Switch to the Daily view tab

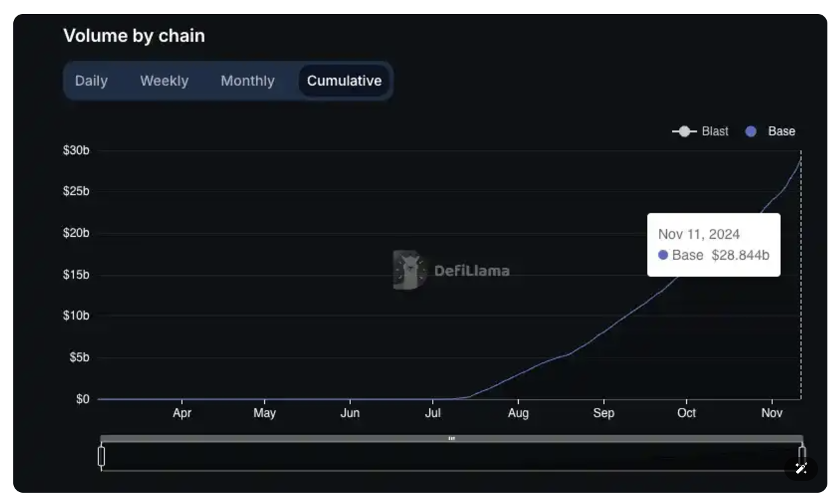point(91,81)
